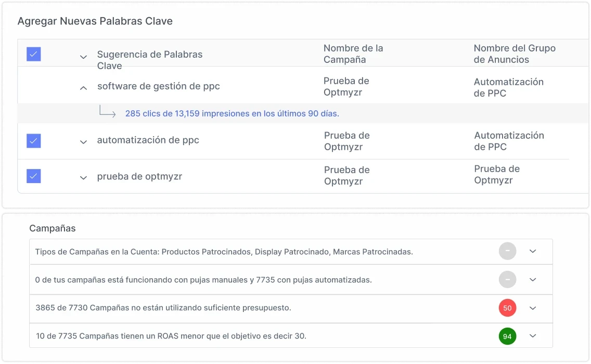Click the gray minus icon on automated bidding row
This screenshot has height=364, width=591.
[507, 279]
